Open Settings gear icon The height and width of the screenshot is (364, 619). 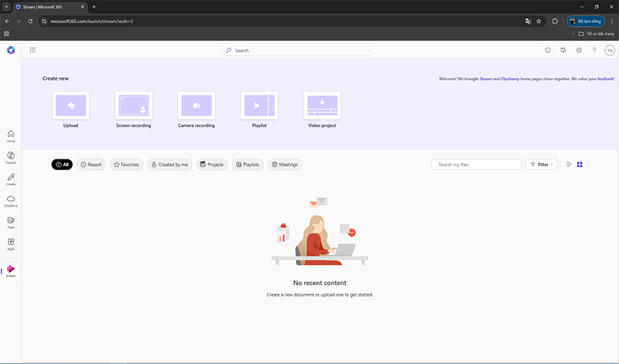pos(579,50)
